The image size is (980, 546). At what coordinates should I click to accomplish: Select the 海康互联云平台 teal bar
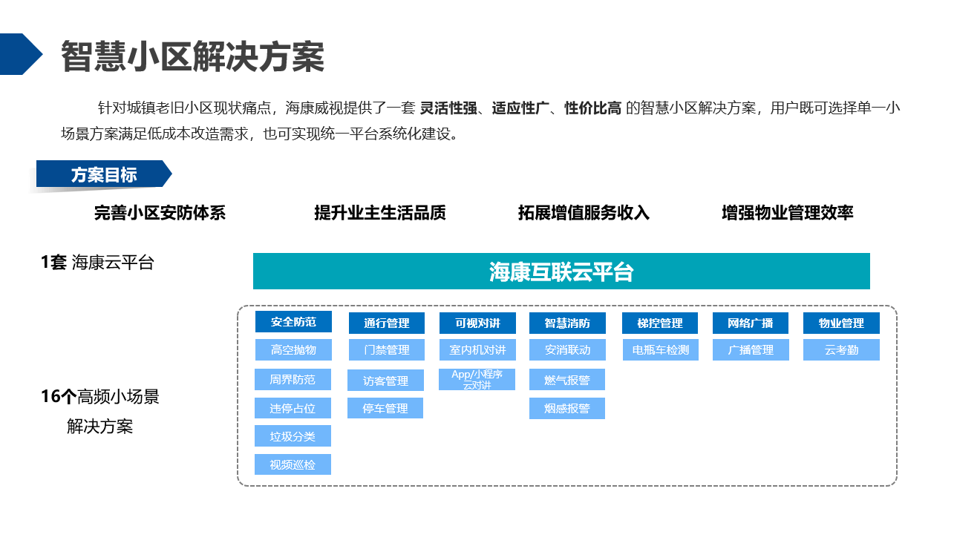pyautogui.click(x=561, y=272)
